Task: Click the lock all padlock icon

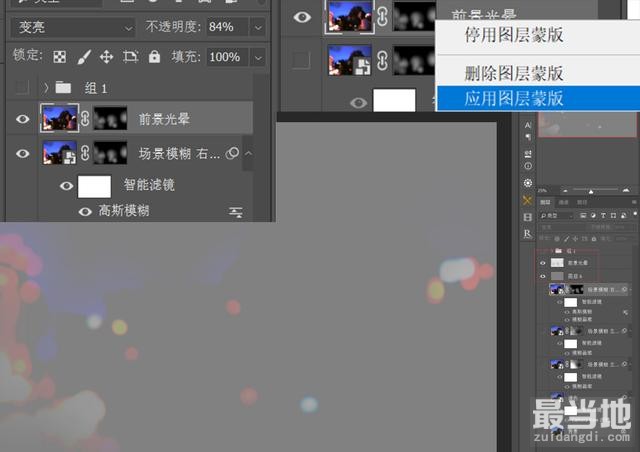Action: point(154,56)
